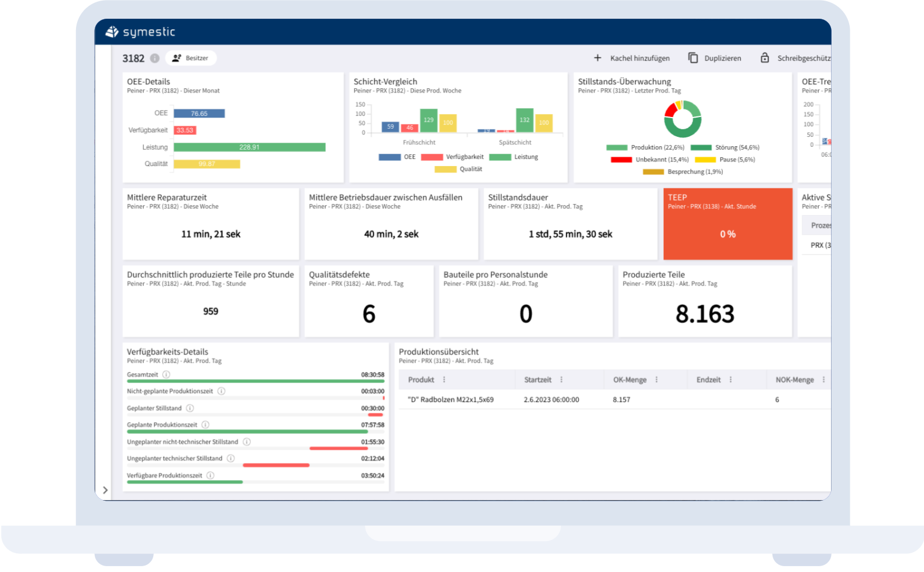The image size is (924, 572).
Task: Open OK-Menge column options menu
Action: click(657, 380)
